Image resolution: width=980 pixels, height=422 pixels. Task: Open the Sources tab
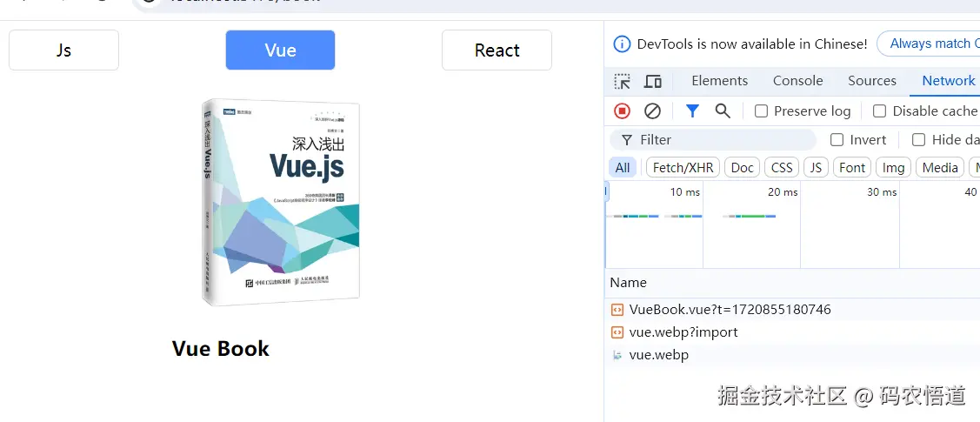[872, 81]
